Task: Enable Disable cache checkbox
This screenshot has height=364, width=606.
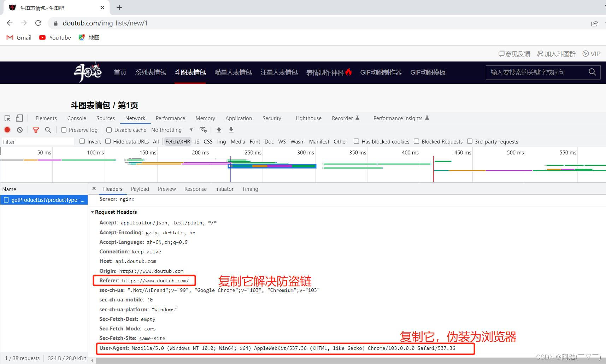Action: pos(109,130)
